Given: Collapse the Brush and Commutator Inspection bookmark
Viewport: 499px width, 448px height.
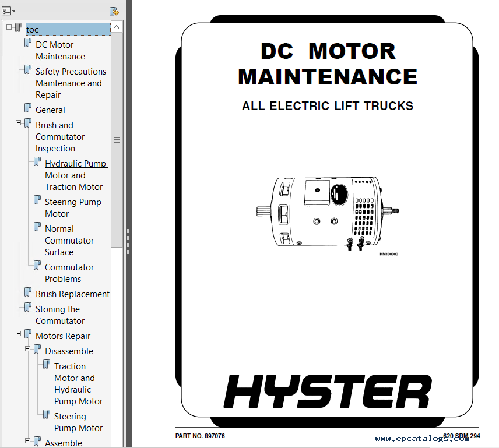Looking at the screenshot, I should coord(19,123).
